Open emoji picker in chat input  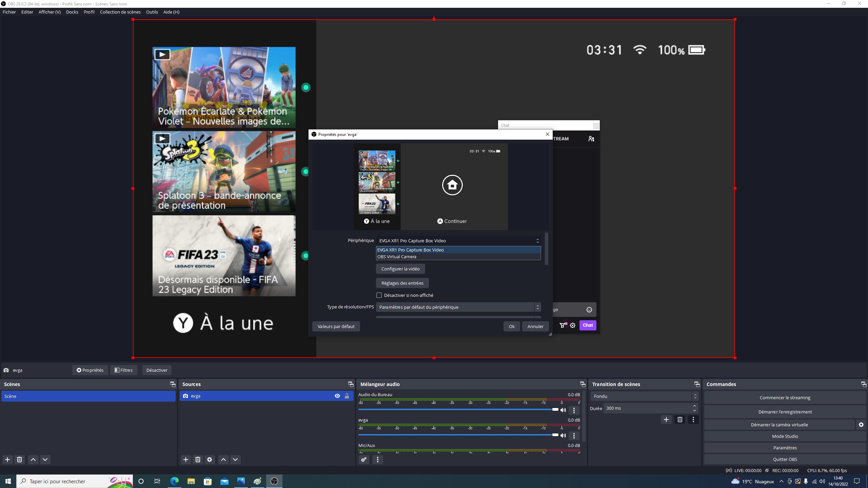(x=589, y=310)
